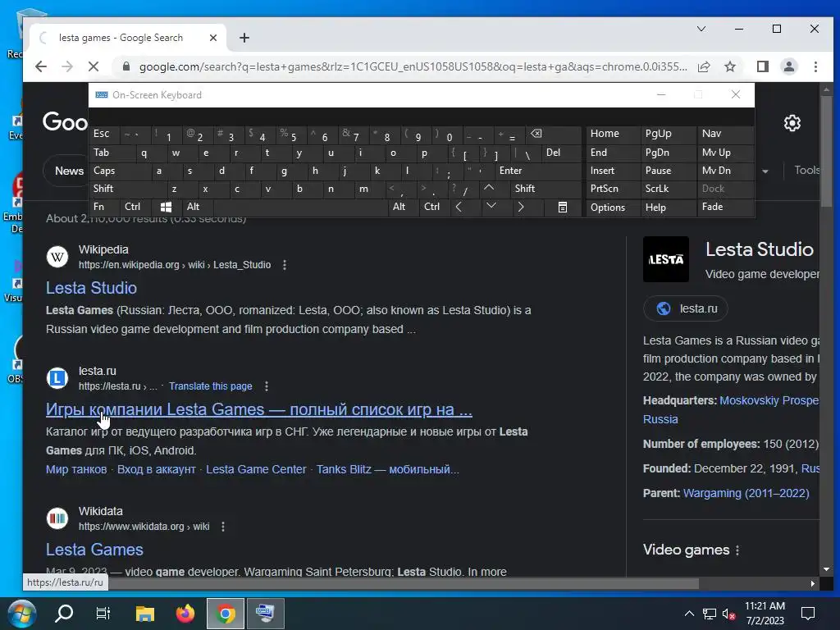Click the left arrow key on keyboard
The image size is (840, 630).
point(459,207)
